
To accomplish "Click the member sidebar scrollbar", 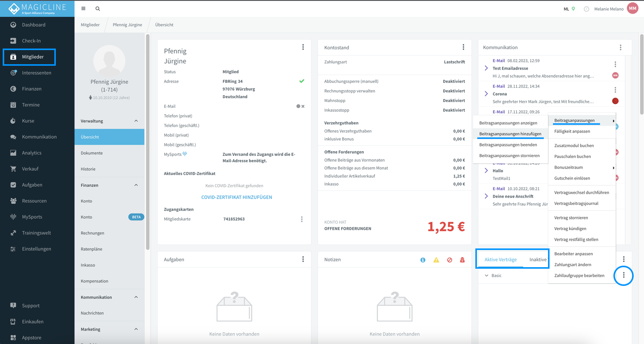I will click(148, 141).
